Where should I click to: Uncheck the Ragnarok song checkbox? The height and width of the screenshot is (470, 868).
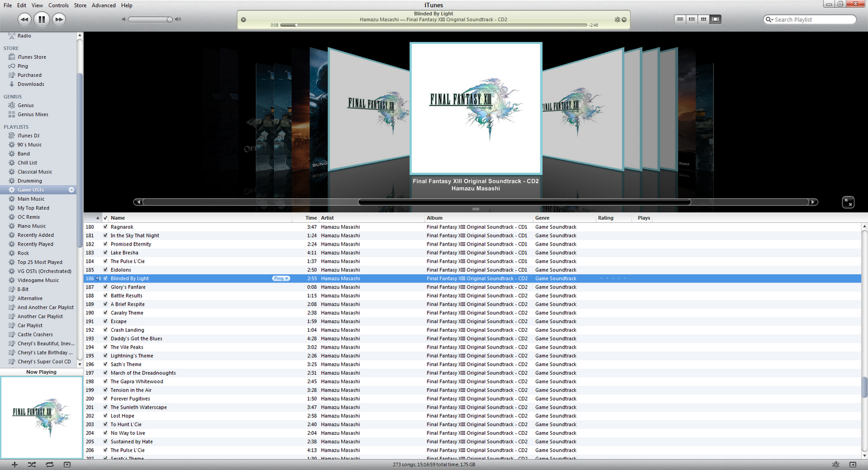(x=105, y=227)
